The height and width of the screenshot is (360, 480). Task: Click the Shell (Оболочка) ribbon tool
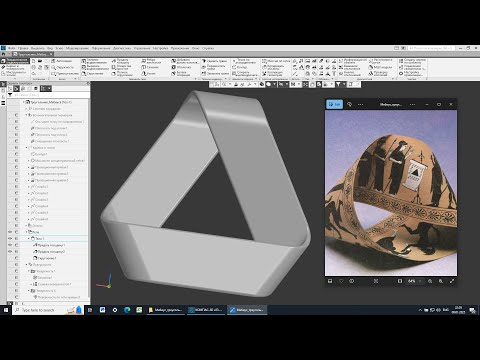pos(181,67)
